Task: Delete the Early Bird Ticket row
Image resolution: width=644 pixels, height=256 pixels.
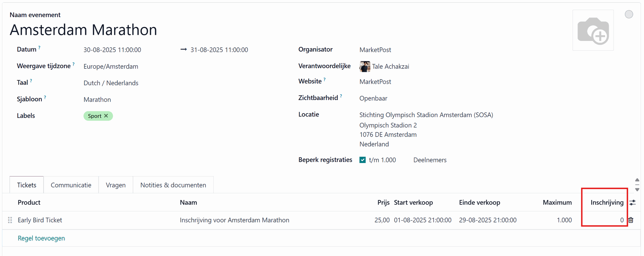Action: coord(631,220)
